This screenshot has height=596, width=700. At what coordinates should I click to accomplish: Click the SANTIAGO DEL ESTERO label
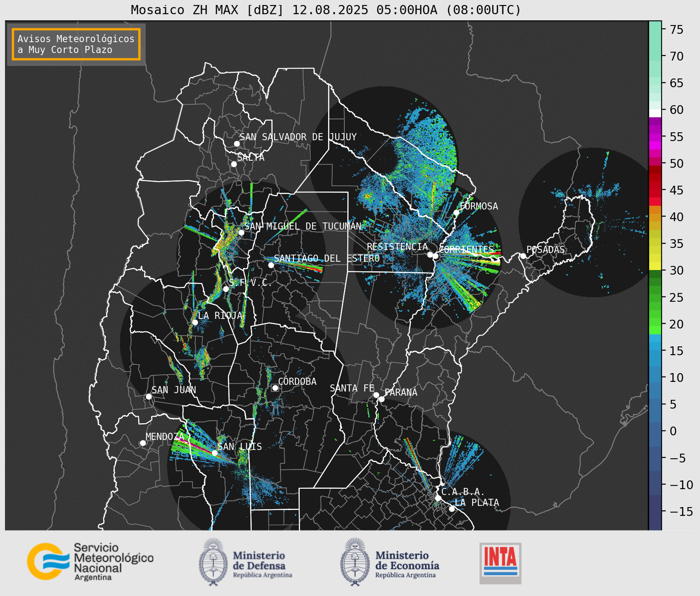click(327, 258)
